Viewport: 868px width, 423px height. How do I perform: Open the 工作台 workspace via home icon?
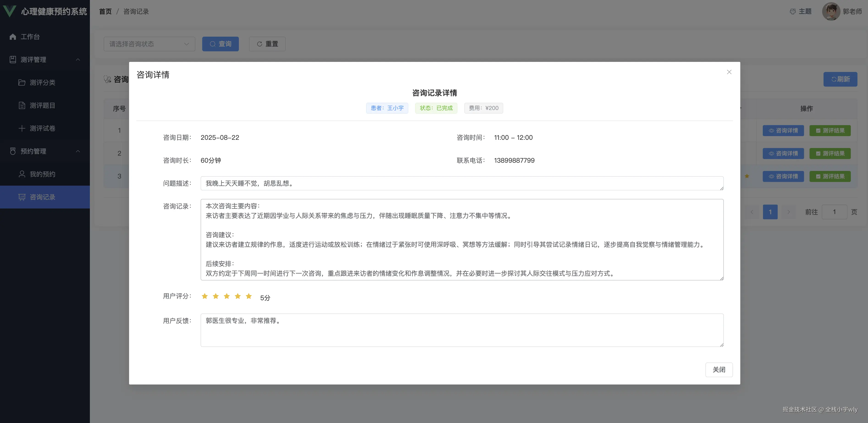[x=12, y=36]
